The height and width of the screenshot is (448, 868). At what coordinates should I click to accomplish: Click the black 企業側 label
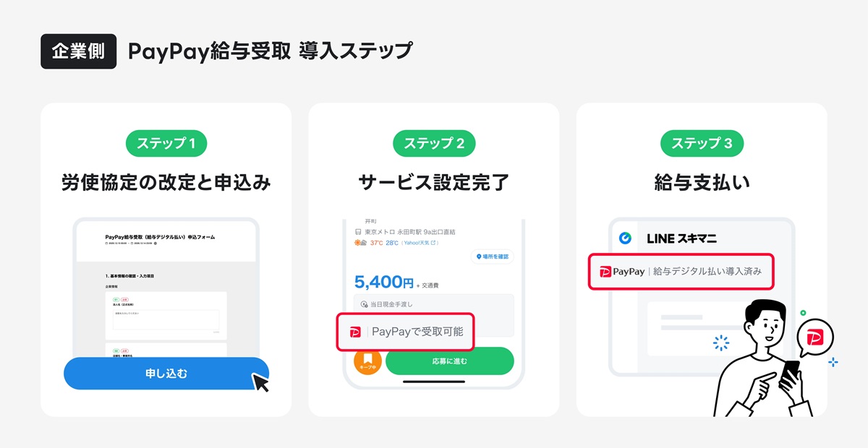[78, 51]
